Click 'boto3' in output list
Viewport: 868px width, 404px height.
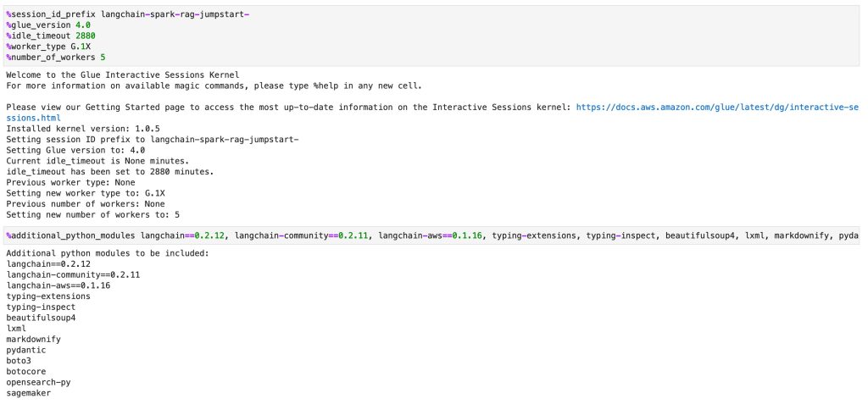pos(19,361)
